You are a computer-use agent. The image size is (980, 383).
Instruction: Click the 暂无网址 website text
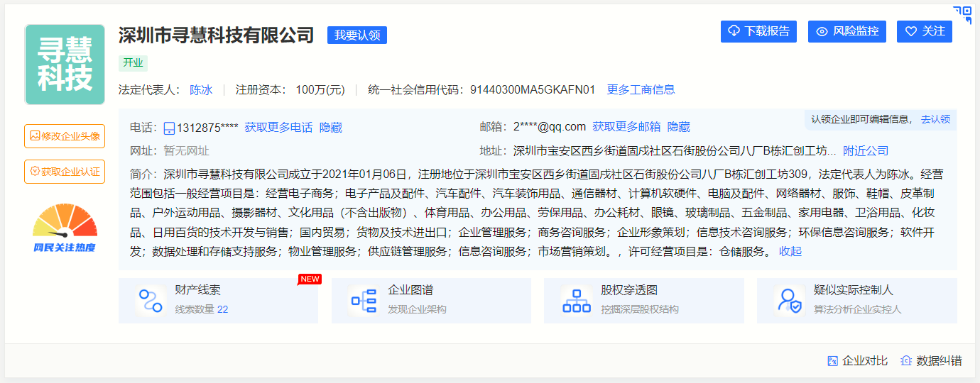[x=186, y=151]
